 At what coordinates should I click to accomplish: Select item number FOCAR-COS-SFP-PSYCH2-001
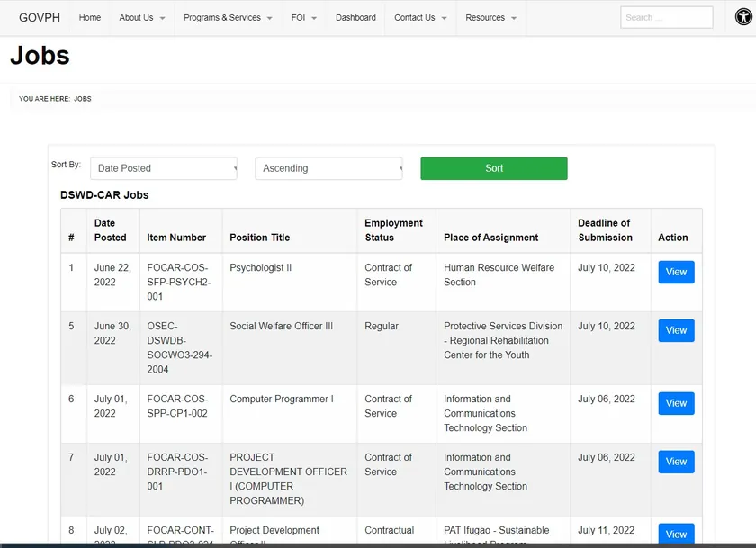179,282
